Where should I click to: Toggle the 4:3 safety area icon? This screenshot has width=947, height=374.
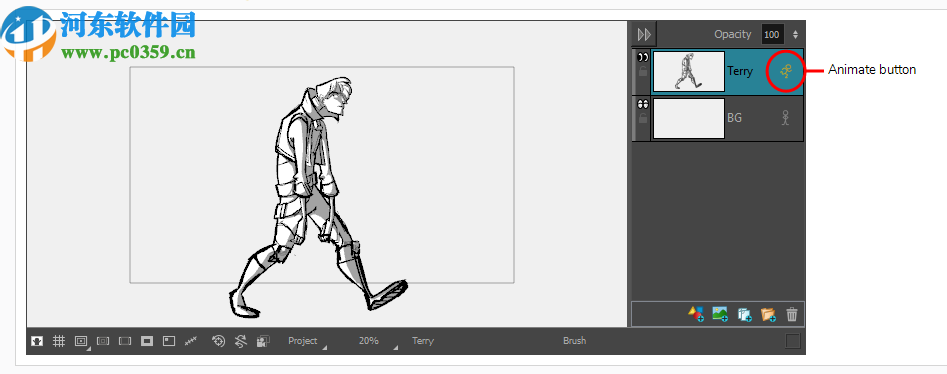[103, 341]
